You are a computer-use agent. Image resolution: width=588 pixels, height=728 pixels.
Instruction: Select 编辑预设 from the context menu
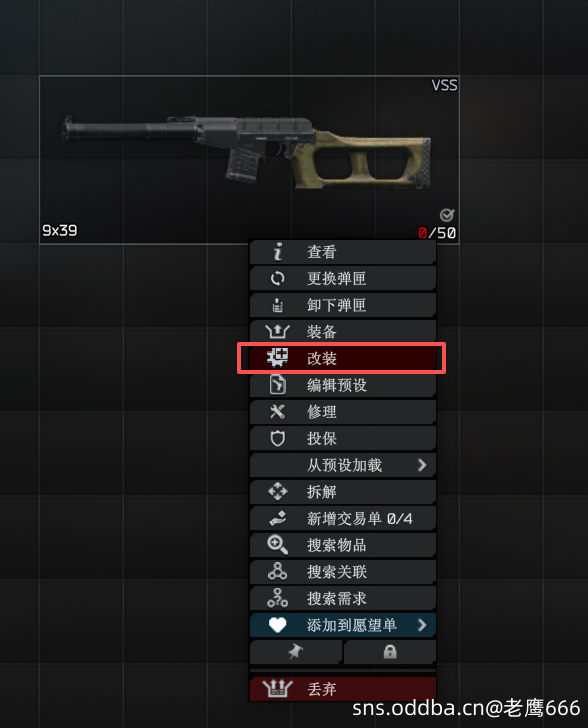coord(343,385)
